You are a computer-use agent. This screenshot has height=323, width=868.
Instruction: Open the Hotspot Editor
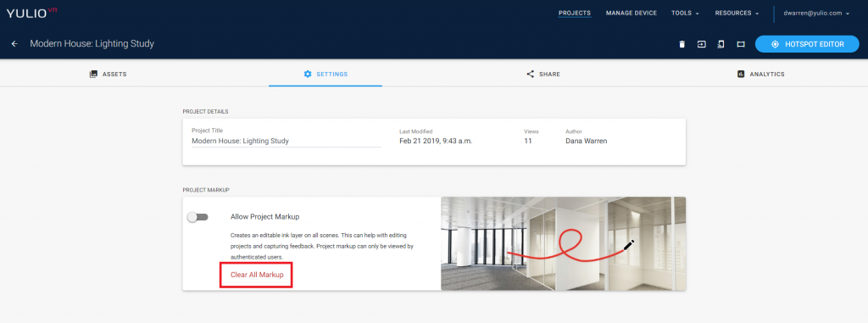pyautogui.click(x=807, y=44)
